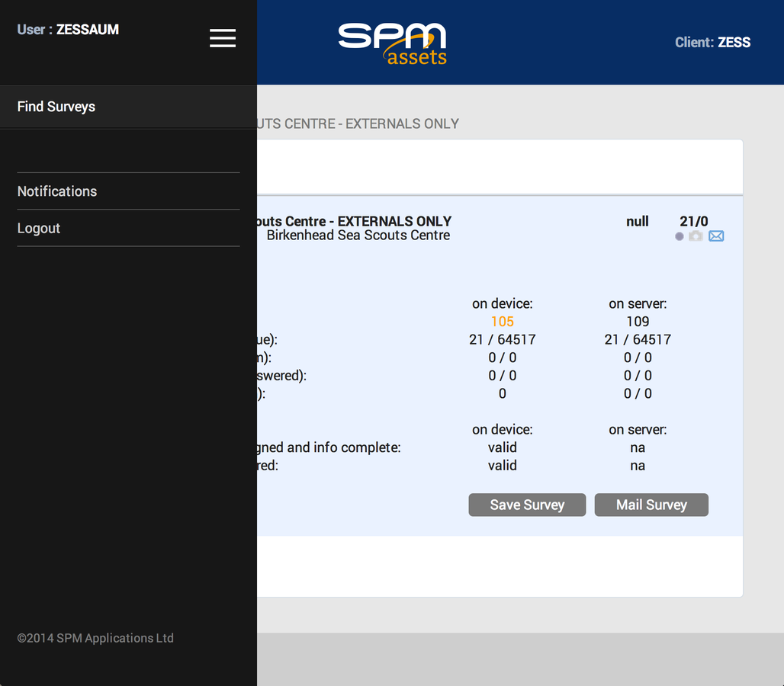Click the User: ZESSAUM label
The image size is (784, 686).
(68, 30)
